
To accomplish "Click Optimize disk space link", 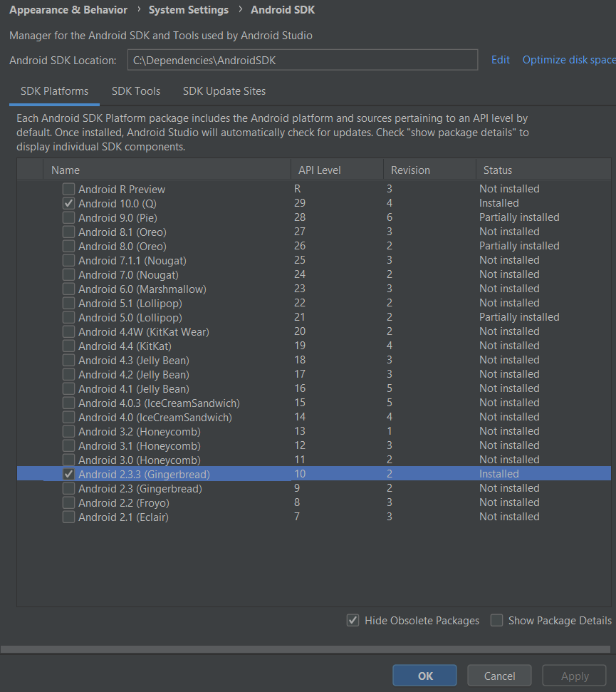I will pos(568,60).
